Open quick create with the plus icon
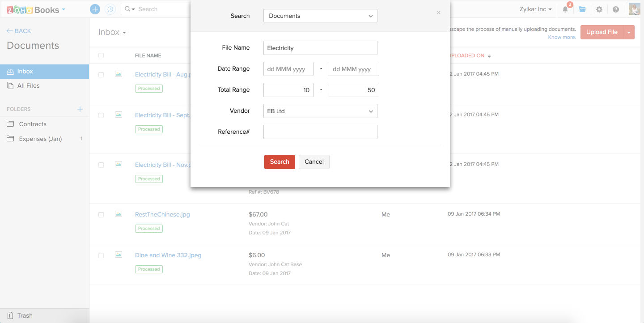The height and width of the screenshot is (323, 644). pyautogui.click(x=95, y=9)
